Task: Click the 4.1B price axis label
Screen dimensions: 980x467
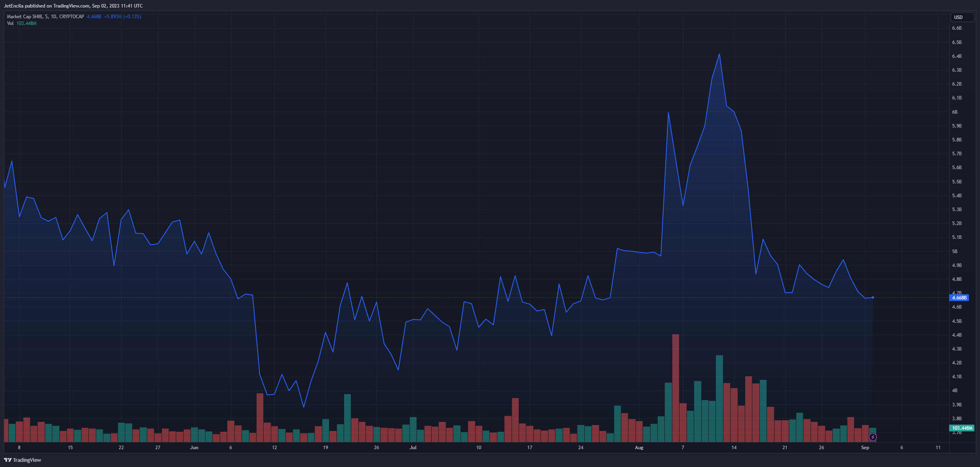Action: [x=957, y=377]
